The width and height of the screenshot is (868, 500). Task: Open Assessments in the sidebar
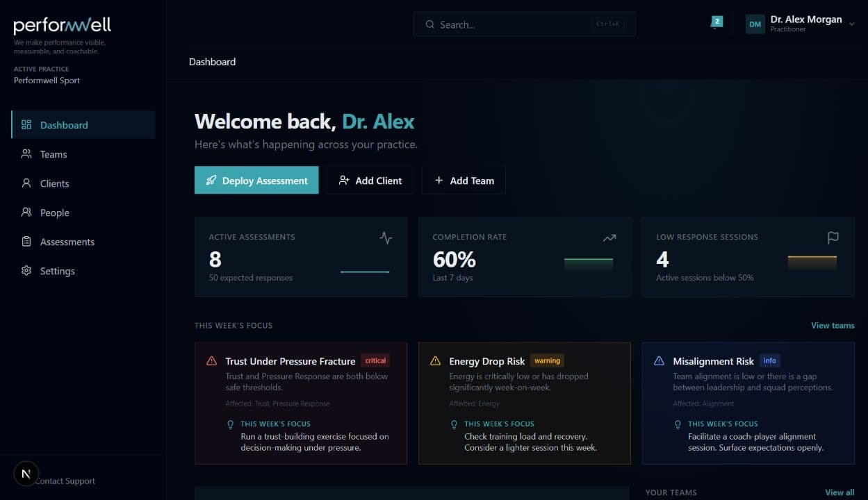tap(83, 242)
